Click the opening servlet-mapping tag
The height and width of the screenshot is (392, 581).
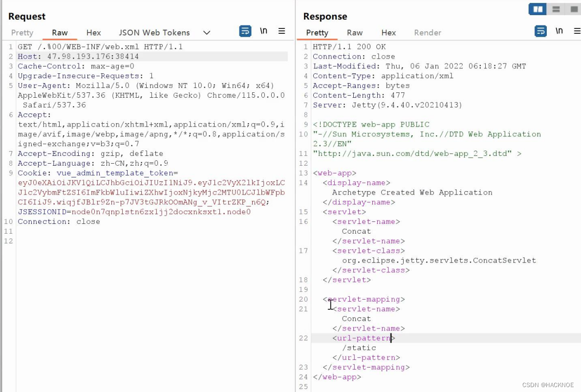(x=364, y=299)
